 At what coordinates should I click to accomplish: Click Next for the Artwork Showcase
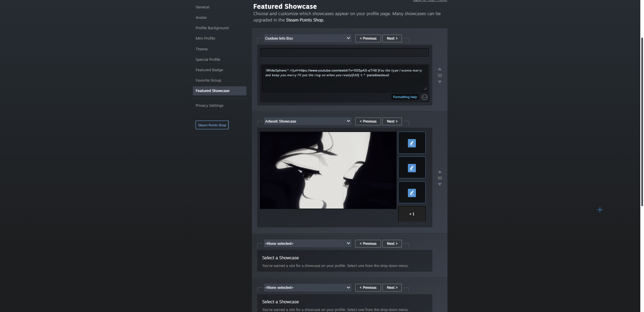(x=392, y=121)
